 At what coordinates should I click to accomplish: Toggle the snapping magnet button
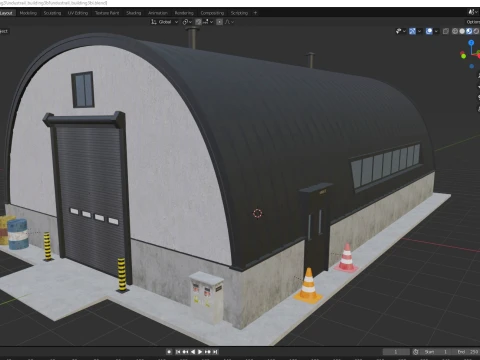[198, 22]
